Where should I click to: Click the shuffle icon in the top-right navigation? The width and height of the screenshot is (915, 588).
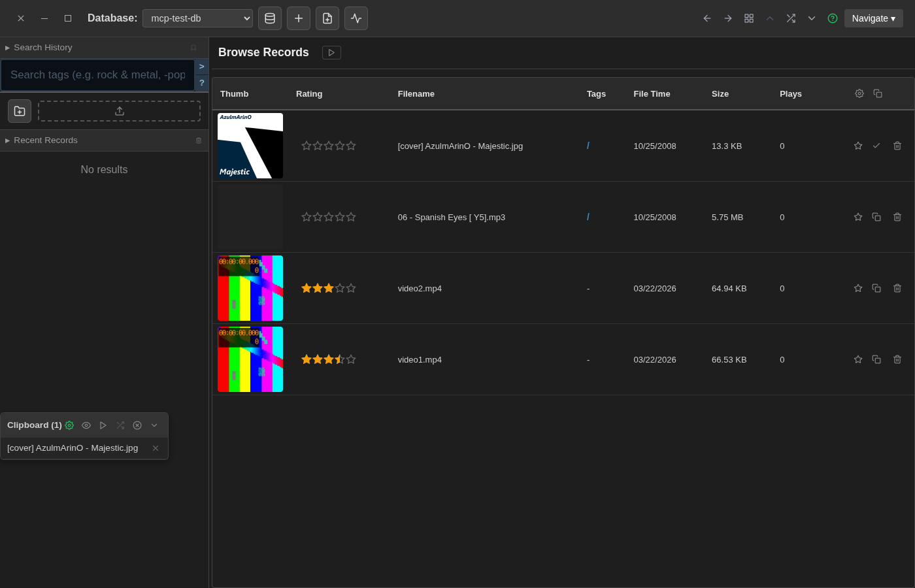point(791,18)
